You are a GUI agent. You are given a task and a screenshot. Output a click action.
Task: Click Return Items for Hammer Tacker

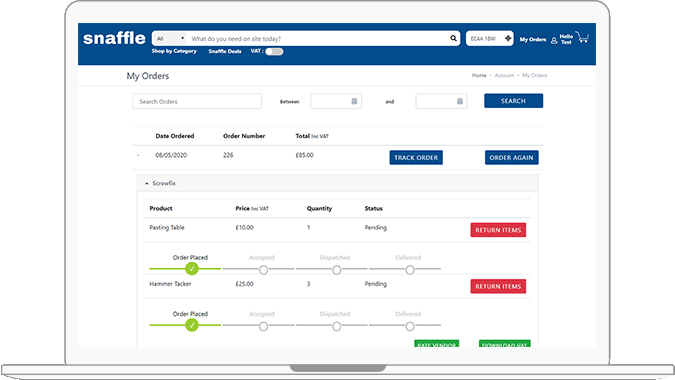(x=498, y=286)
